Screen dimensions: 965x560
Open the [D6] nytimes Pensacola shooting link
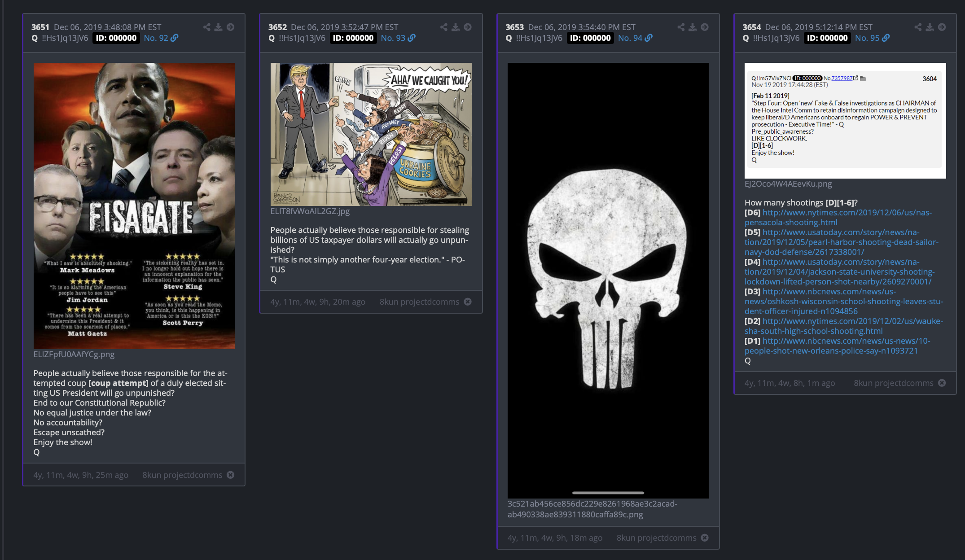pos(838,218)
